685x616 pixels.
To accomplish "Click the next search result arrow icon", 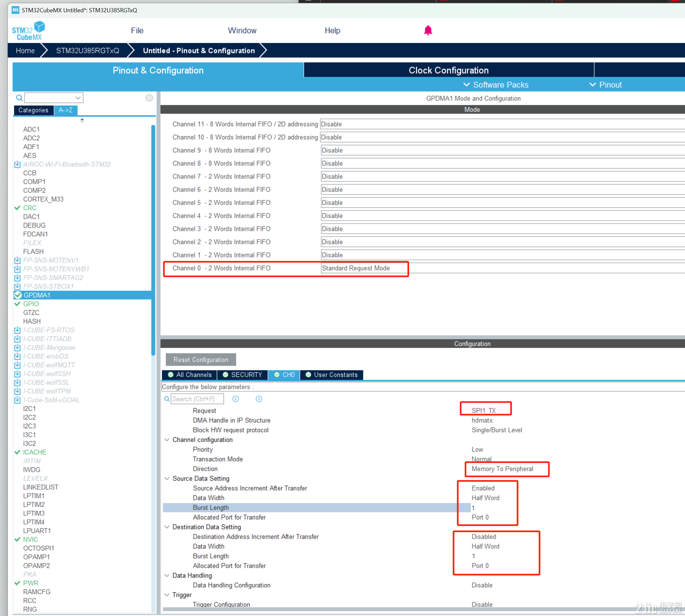I will tap(259, 399).
